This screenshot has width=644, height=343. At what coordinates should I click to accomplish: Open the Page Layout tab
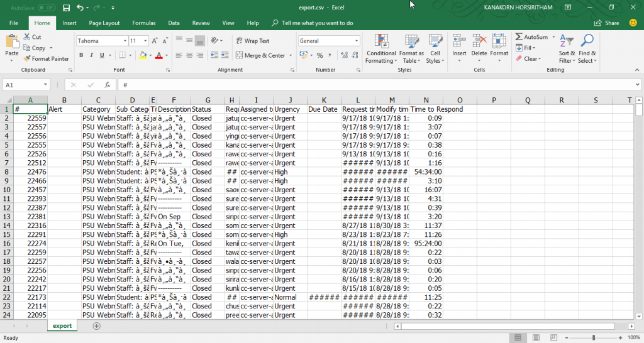104,23
